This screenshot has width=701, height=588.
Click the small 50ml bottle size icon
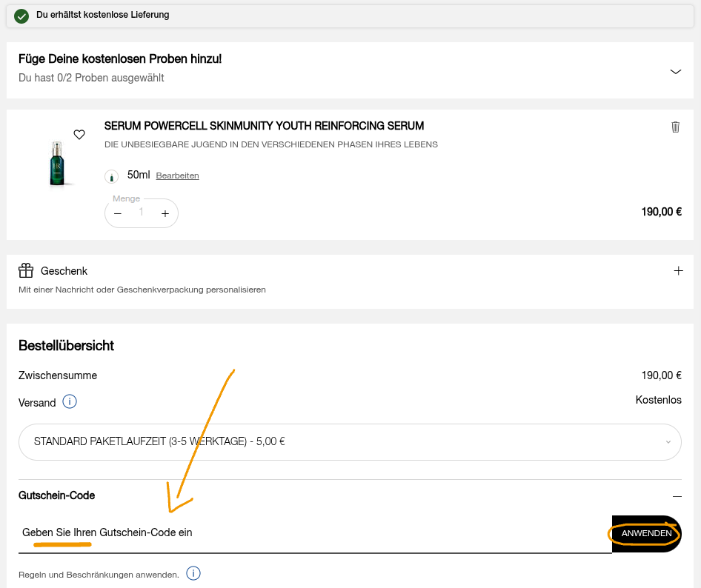[x=111, y=176]
